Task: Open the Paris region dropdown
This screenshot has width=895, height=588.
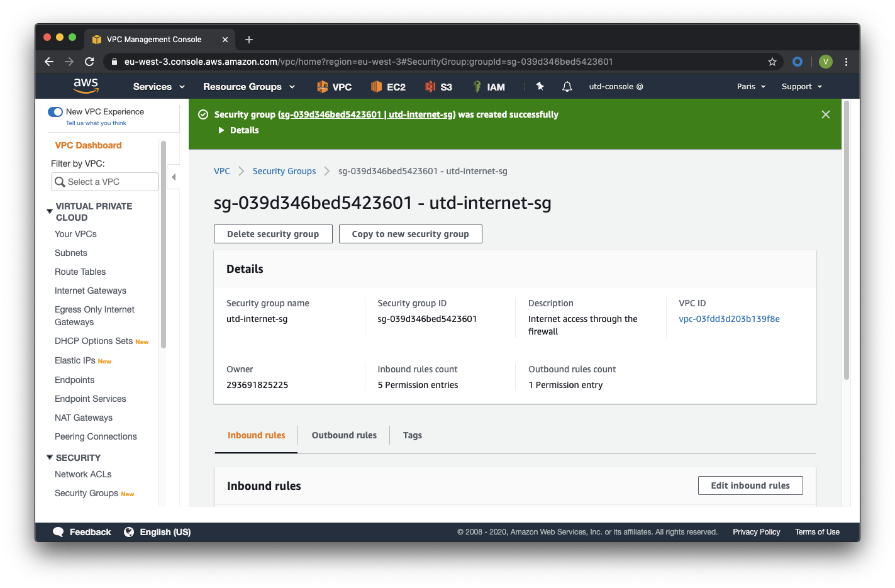Action: pos(752,87)
